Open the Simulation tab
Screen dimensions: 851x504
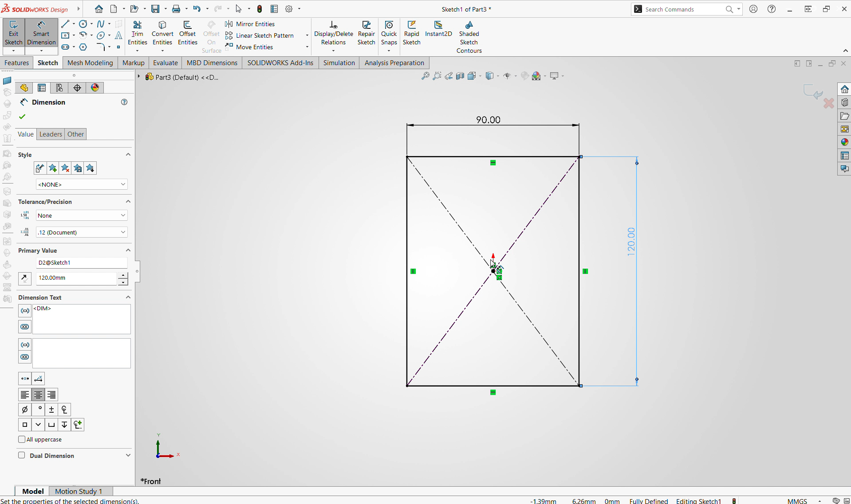(339, 63)
